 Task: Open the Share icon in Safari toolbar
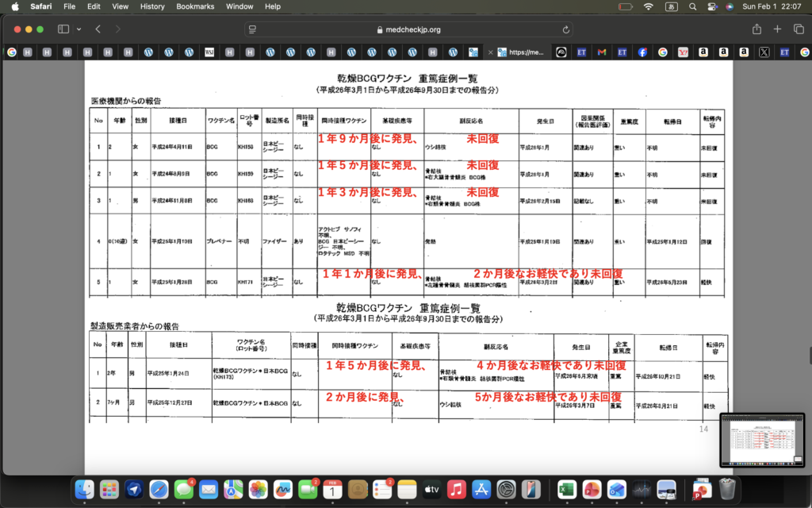click(756, 29)
